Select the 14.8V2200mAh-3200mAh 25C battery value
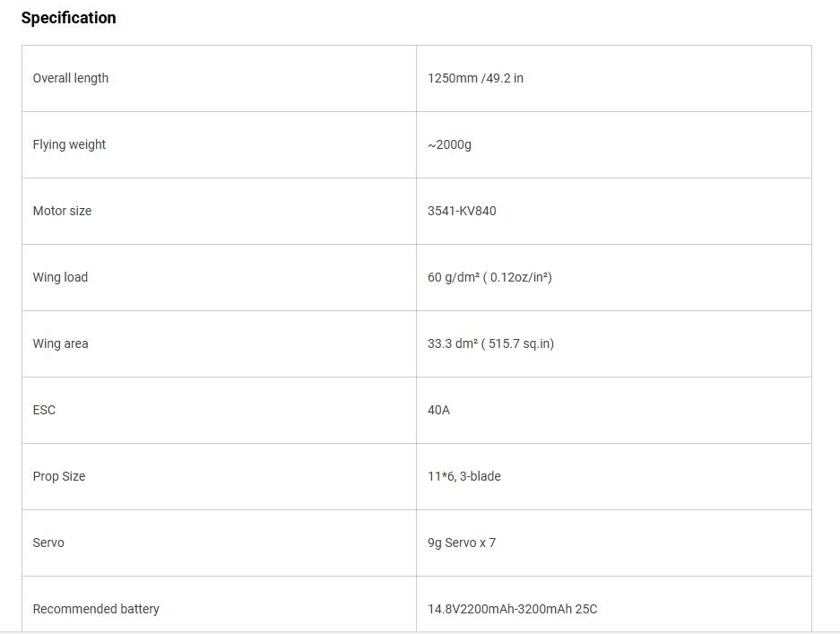Screen dimensions: 840x634 [512, 609]
